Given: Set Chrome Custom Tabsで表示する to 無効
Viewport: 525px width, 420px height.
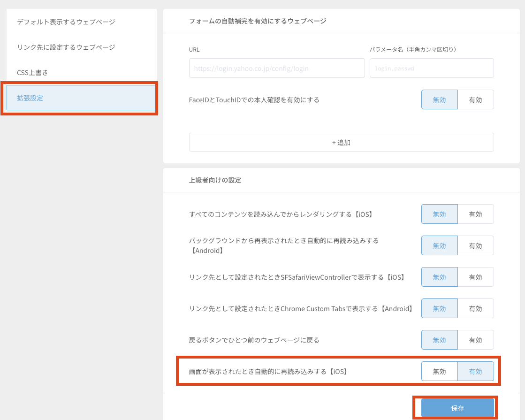Looking at the screenshot, I should point(439,309).
